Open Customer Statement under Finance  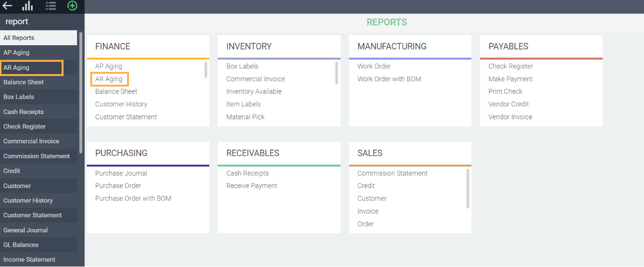tap(126, 117)
